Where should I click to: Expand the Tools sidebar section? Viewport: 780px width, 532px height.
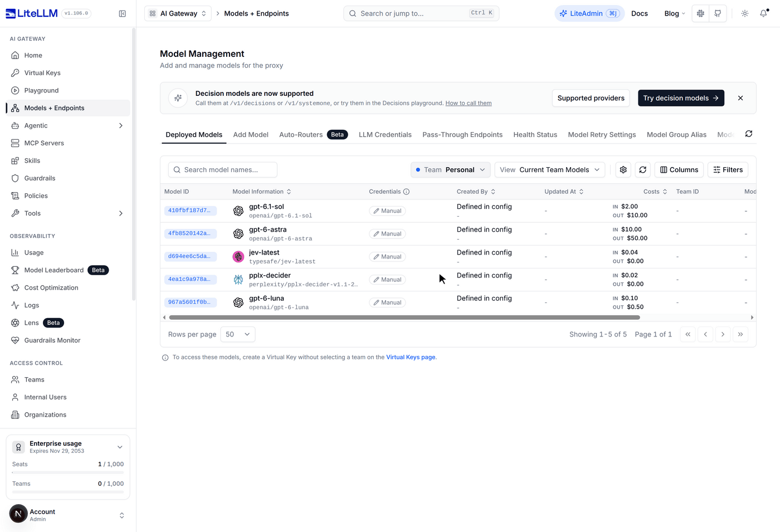[68, 213]
